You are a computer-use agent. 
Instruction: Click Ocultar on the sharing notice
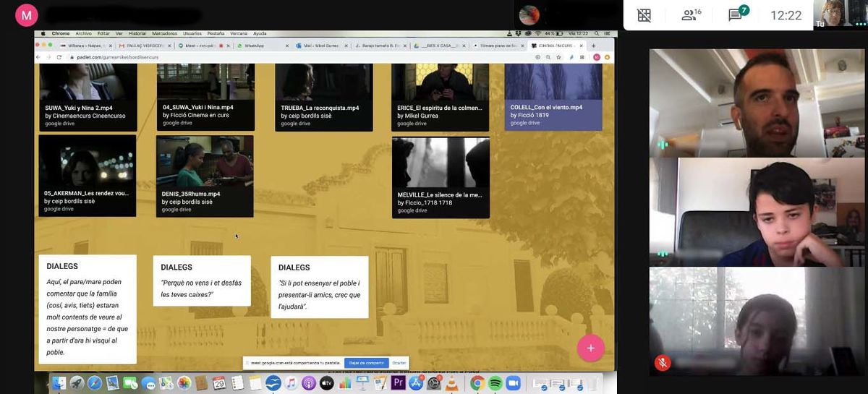399,363
